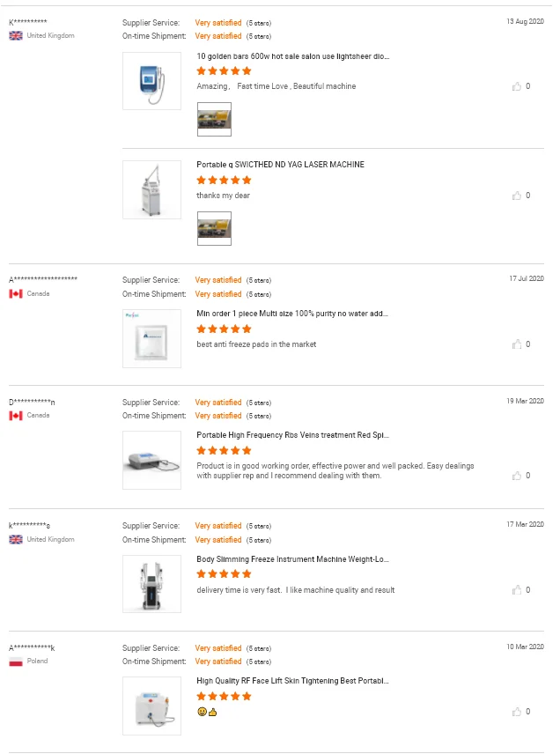560x754 pixels.
Task: Click the United Kingdom flag for reviewer K
Action: [x=16, y=36]
